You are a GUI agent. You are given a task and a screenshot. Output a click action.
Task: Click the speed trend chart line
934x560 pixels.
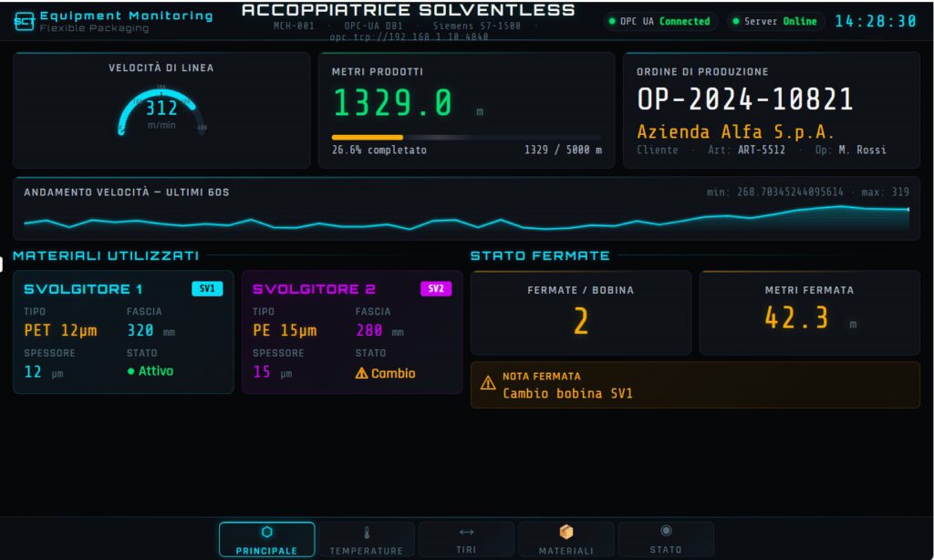[x=466, y=221]
